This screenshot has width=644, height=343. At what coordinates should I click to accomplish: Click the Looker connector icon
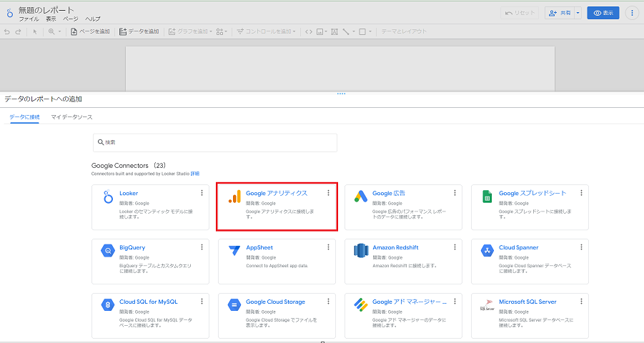point(108,197)
